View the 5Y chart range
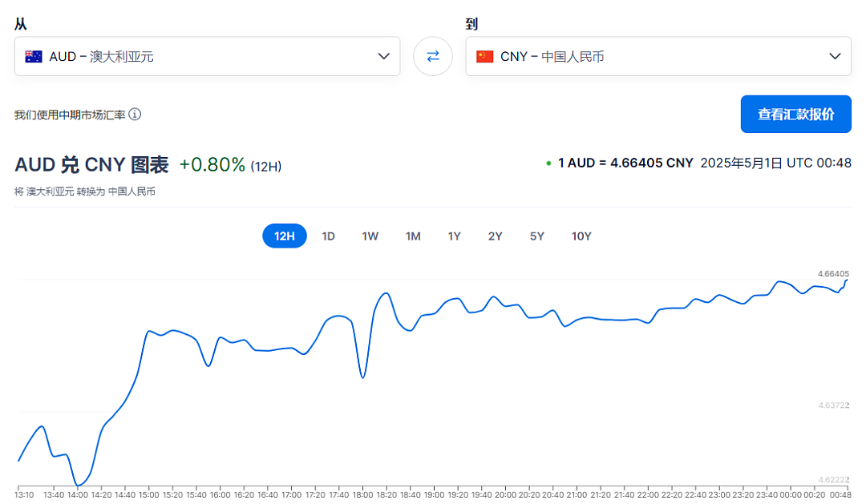 pyautogui.click(x=536, y=236)
